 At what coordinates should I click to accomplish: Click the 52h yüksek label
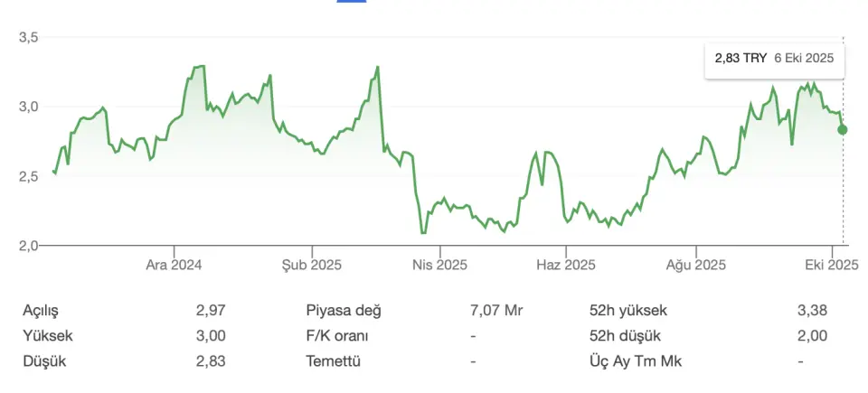[x=628, y=311]
